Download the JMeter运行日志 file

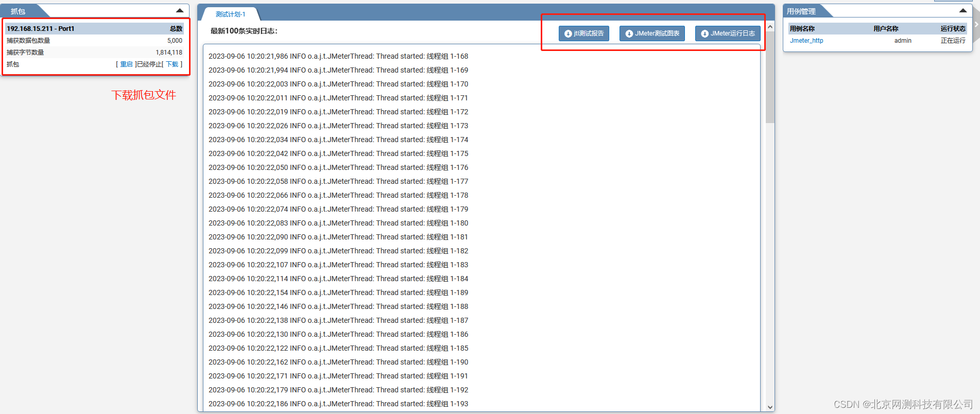pos(728,33)
